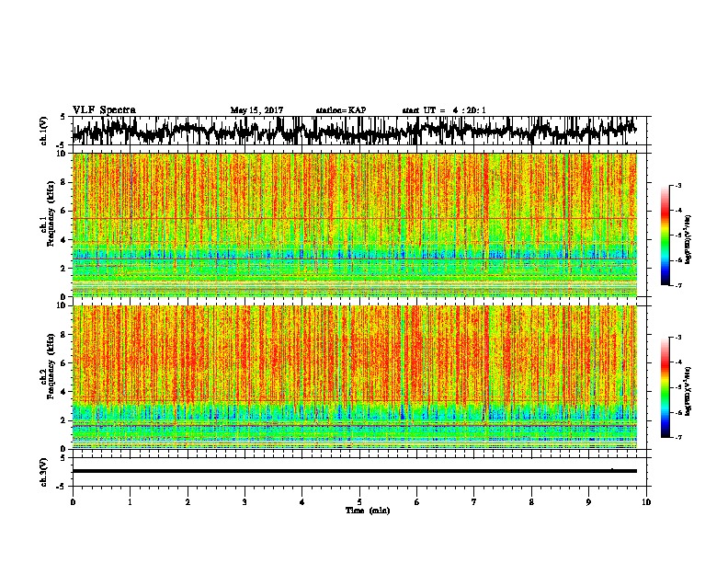This screenshot has width=728, height=563.
Task: Click the "-7" label below ch.2 colorbar
Action: click(678, 437)
